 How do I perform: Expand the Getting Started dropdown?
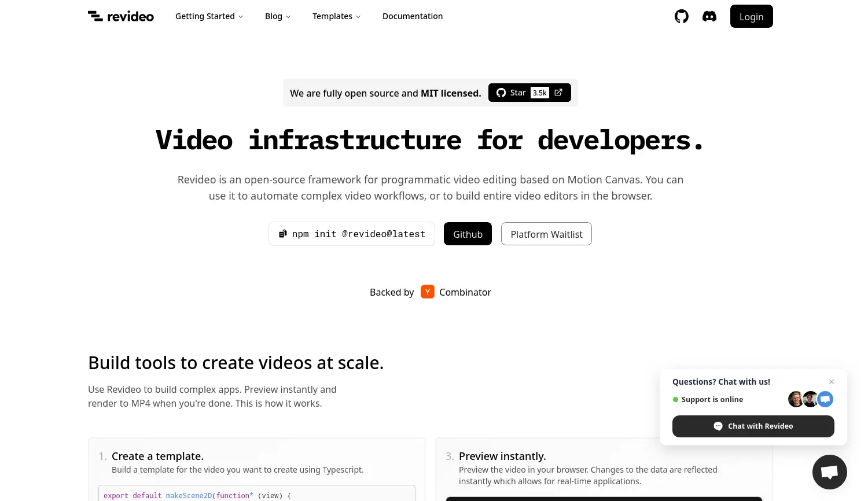tap(209, 16)
